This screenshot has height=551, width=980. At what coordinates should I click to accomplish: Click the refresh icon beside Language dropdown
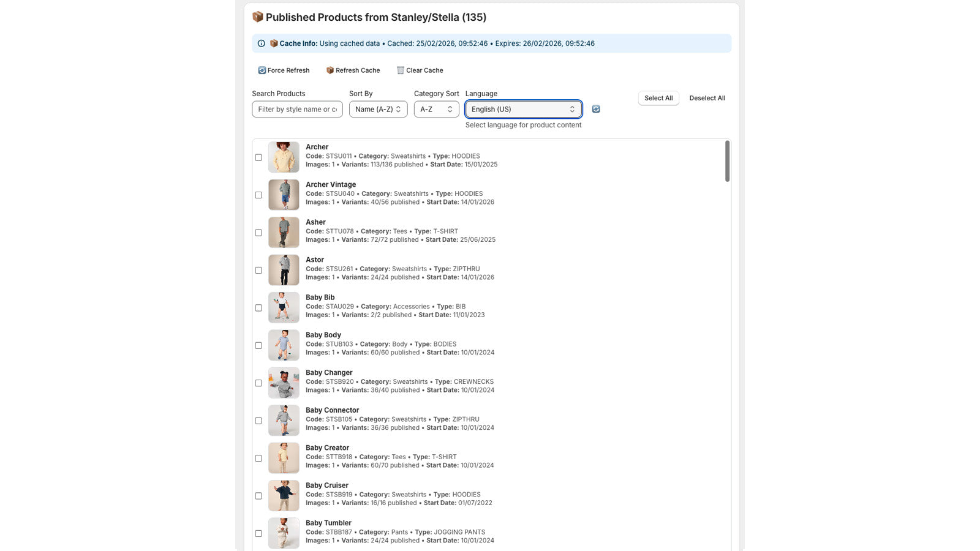pos(595,109)
